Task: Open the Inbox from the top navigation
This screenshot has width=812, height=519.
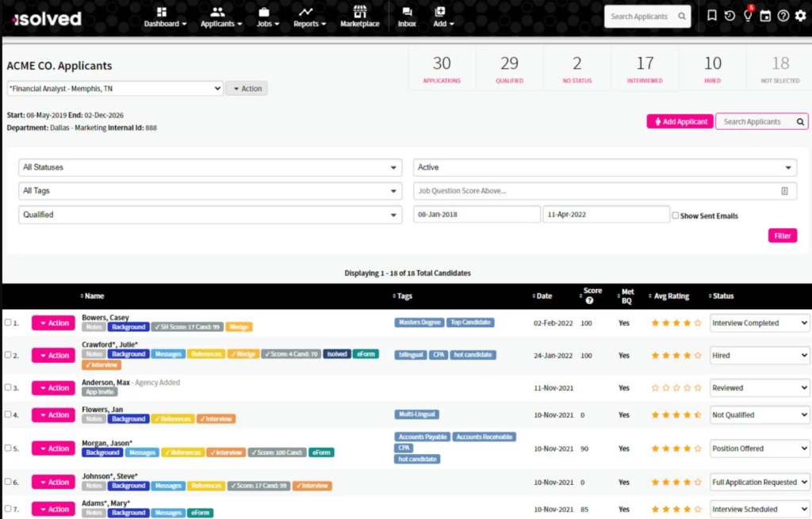Action: [407, 19]
